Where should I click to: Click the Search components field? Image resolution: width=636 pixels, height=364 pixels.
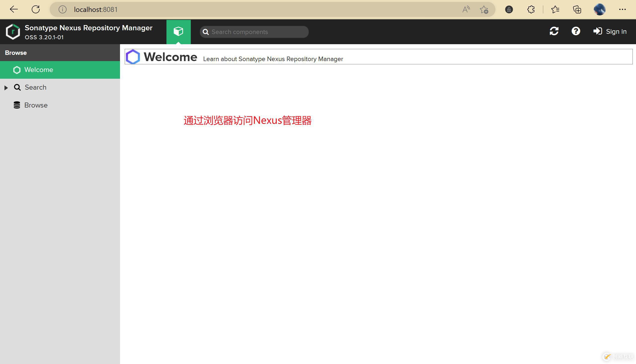click(x=254, y=32)
